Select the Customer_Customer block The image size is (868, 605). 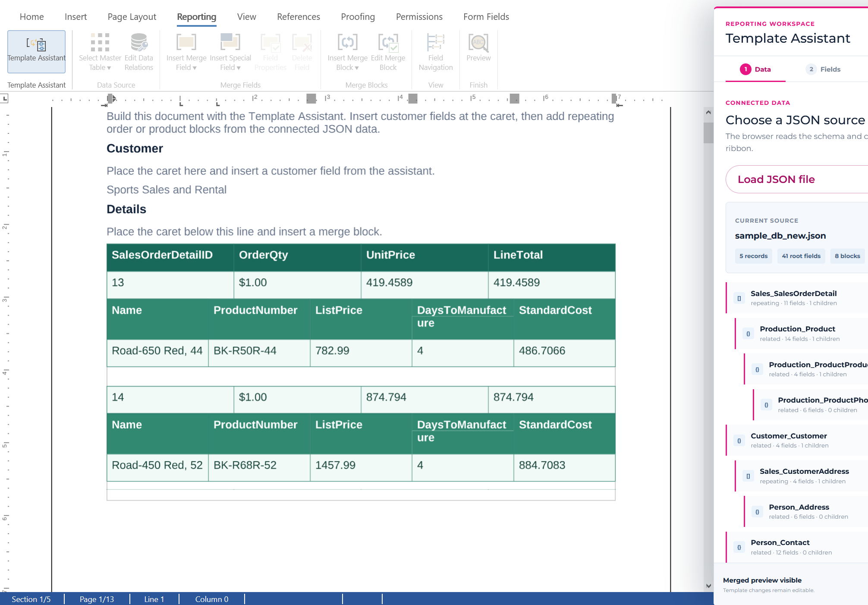point(797,440)
